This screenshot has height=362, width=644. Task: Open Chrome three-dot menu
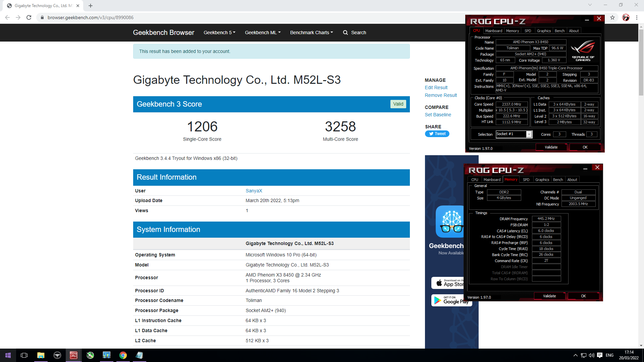point(637,17)
